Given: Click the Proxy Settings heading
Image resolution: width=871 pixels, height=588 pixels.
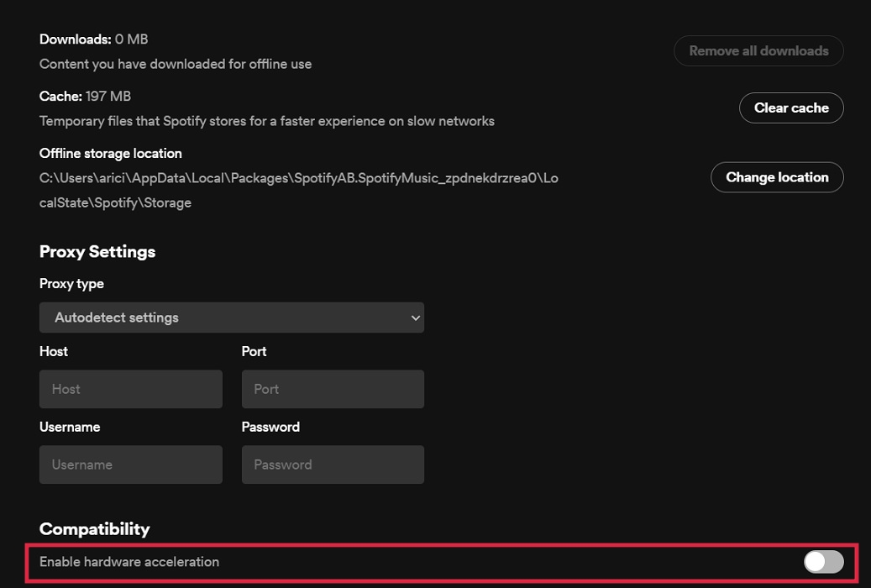Looking at the screenshot, I should [97, 251].
